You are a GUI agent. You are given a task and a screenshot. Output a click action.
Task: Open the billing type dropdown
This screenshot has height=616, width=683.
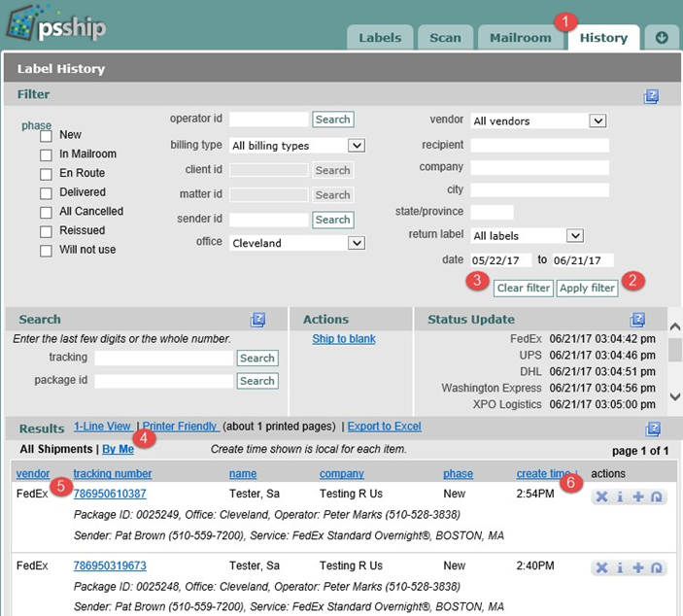coord(296,146)
